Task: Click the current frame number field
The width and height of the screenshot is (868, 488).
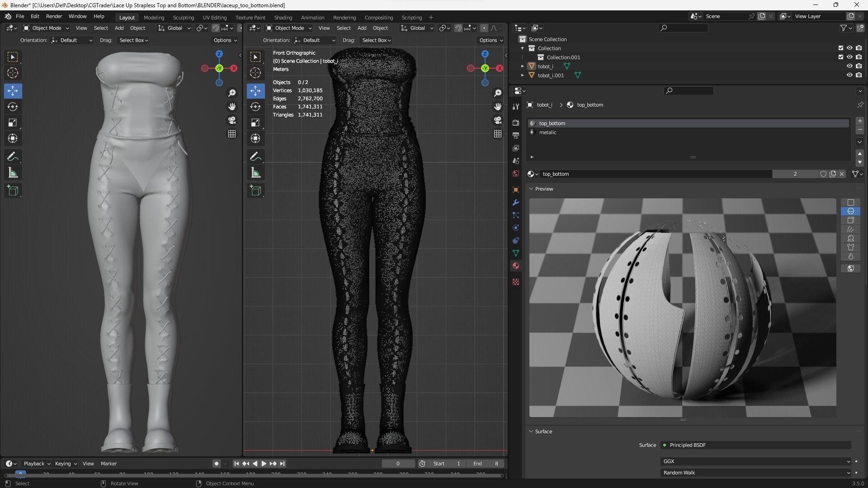Action: pos(398,464)
